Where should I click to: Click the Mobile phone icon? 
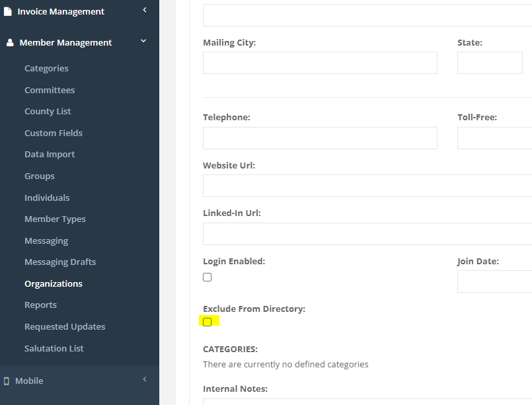(7, 381)
